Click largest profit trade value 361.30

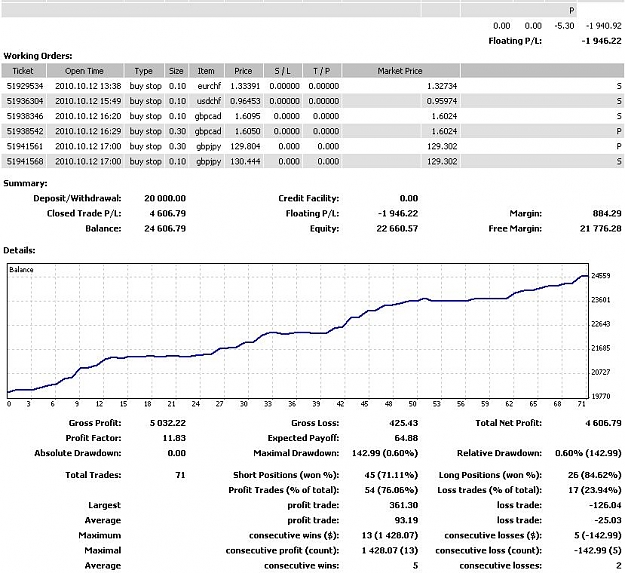pos(403,506)
